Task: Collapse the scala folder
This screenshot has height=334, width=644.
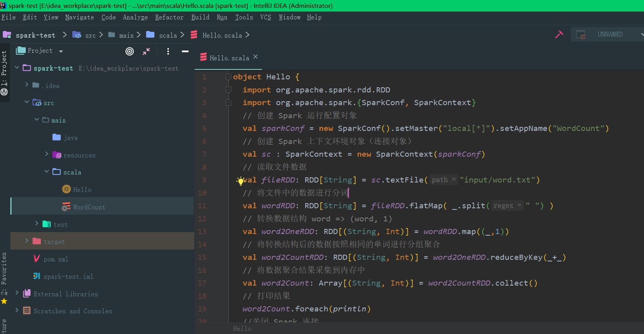Action: tap(47, 171)
